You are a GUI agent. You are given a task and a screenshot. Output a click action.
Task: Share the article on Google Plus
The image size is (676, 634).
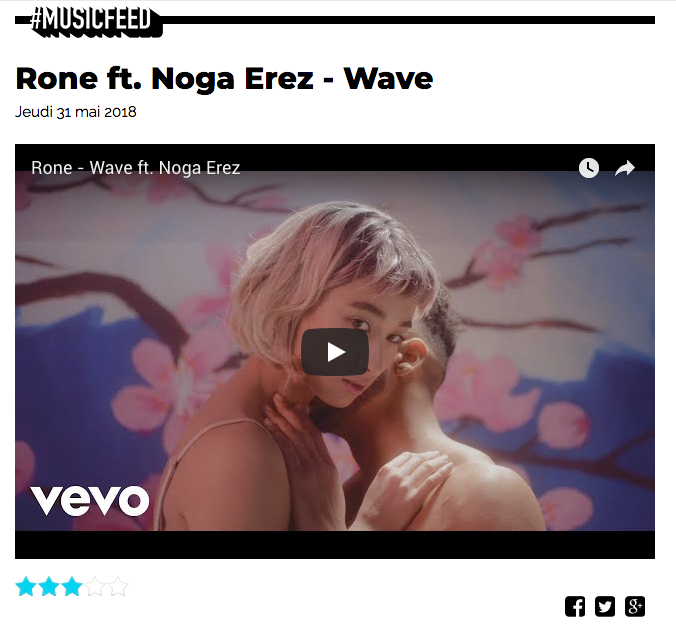(x=635, y=606)
